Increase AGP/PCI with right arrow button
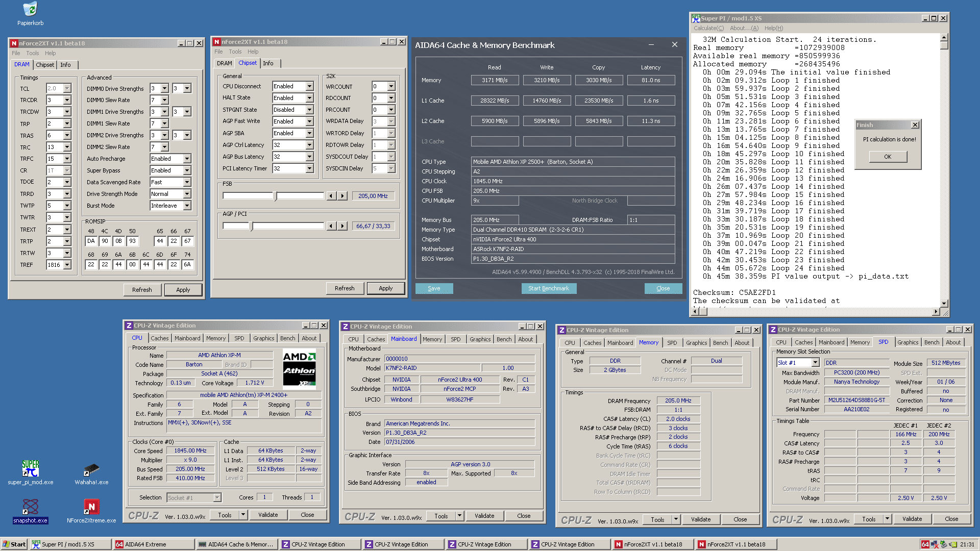 [342, 226]
